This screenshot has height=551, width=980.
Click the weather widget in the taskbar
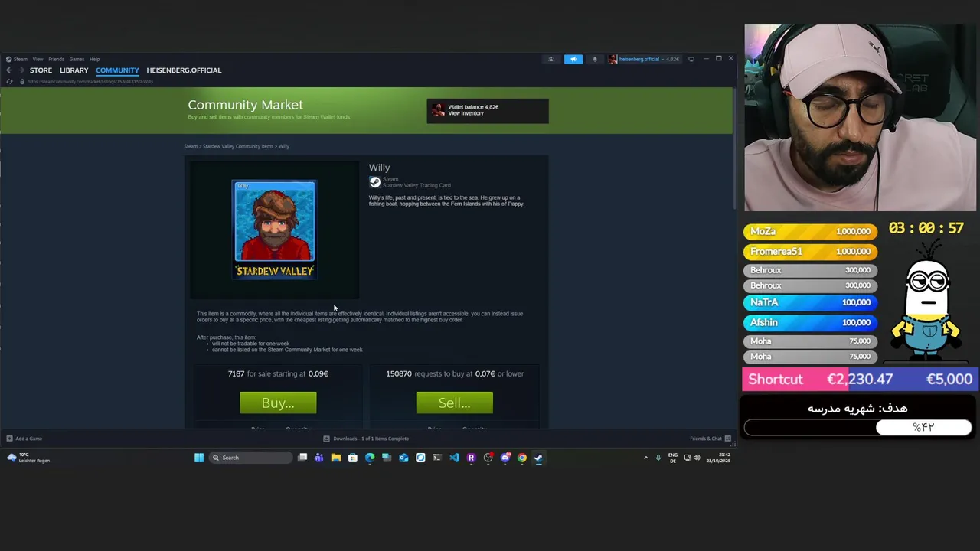coord(28,458)
